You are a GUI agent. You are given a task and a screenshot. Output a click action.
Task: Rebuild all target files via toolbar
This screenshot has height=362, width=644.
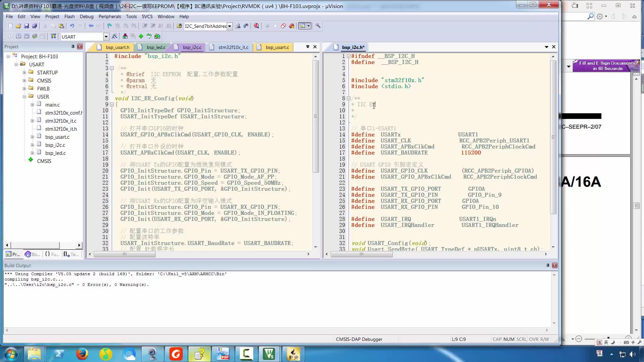[x=26, y=36]
